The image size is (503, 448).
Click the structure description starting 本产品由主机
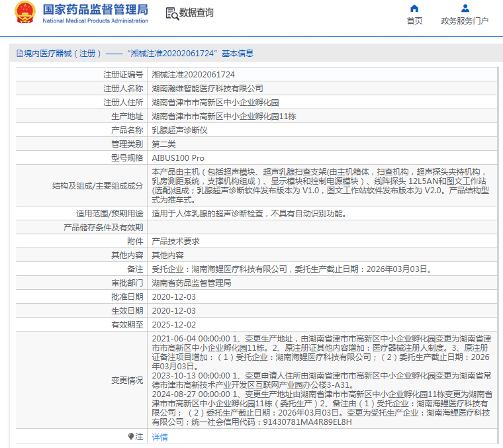(320, 186)
